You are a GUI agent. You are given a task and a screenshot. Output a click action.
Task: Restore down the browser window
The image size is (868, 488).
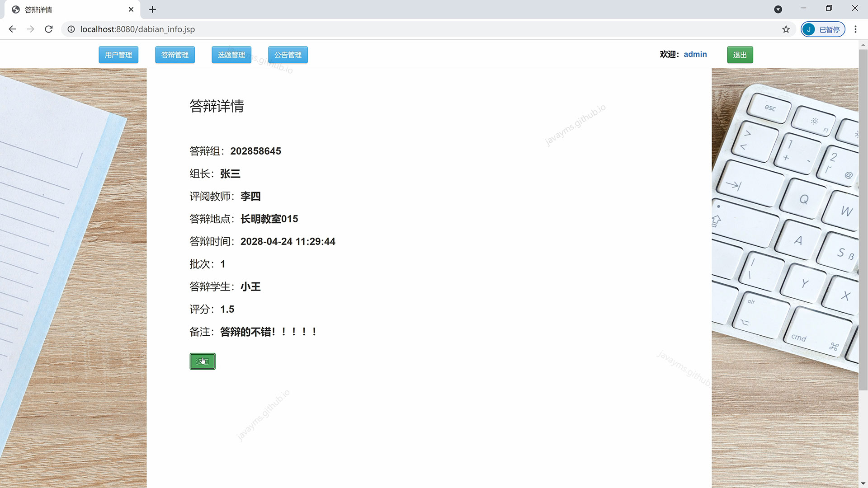click(829, 8)
